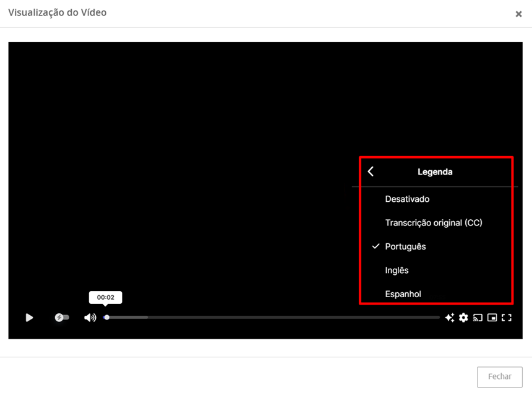Open the AI sparkle features icon
The image size is (532, 395).
(x=450, y=318)
